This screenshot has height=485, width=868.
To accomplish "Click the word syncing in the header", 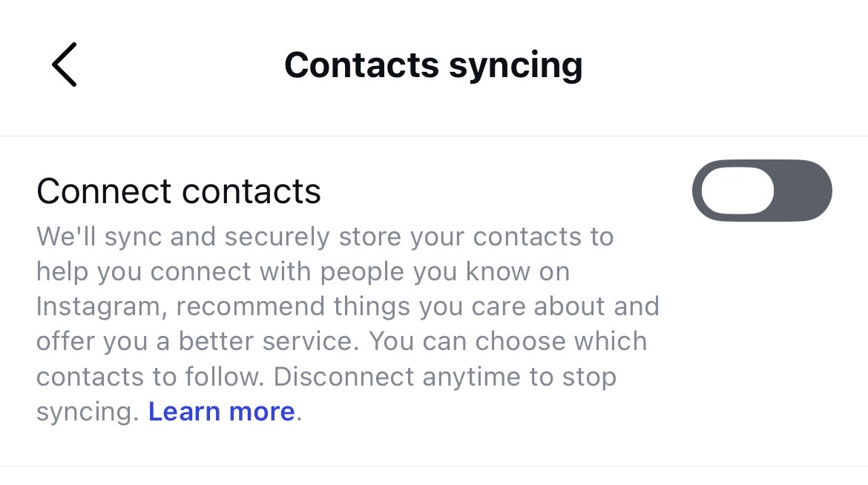I will (516, 66).
